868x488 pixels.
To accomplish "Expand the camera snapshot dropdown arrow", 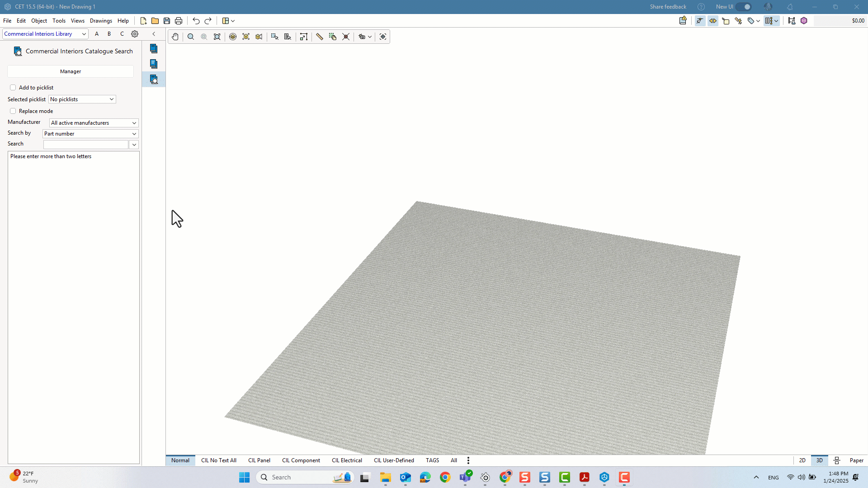I will (370, 37).
